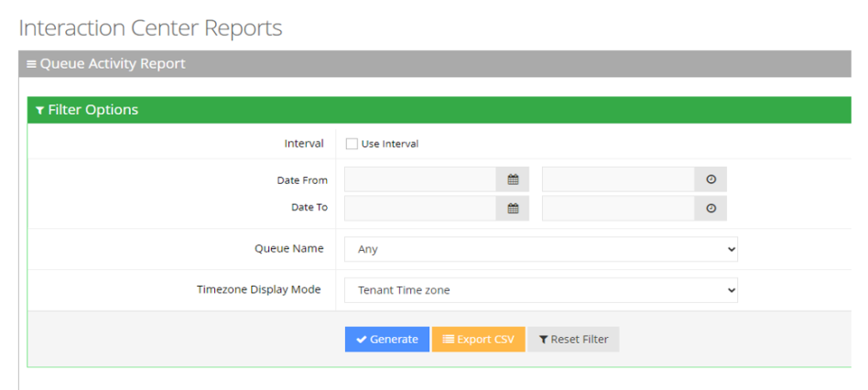This screenshot has height=390, width=868.
Task: Expand the Queue Name dropdown showing Any
Action: click(540, 249)
